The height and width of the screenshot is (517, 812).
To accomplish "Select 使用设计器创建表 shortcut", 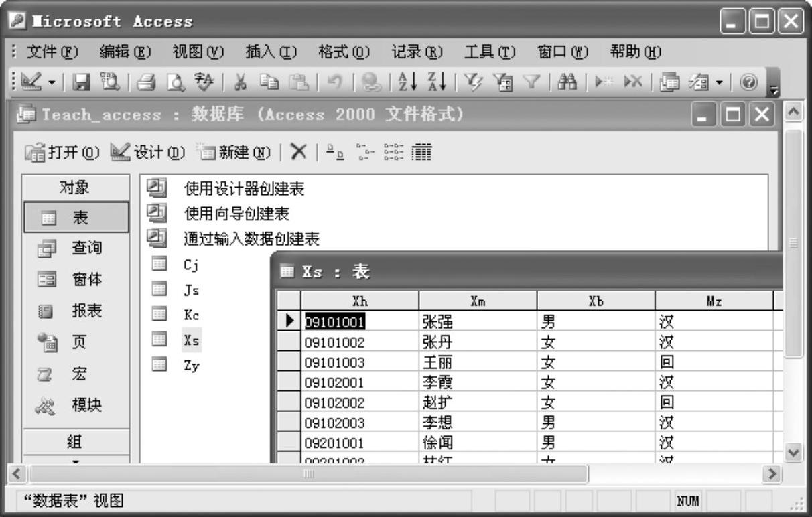I will pos(226,190).
